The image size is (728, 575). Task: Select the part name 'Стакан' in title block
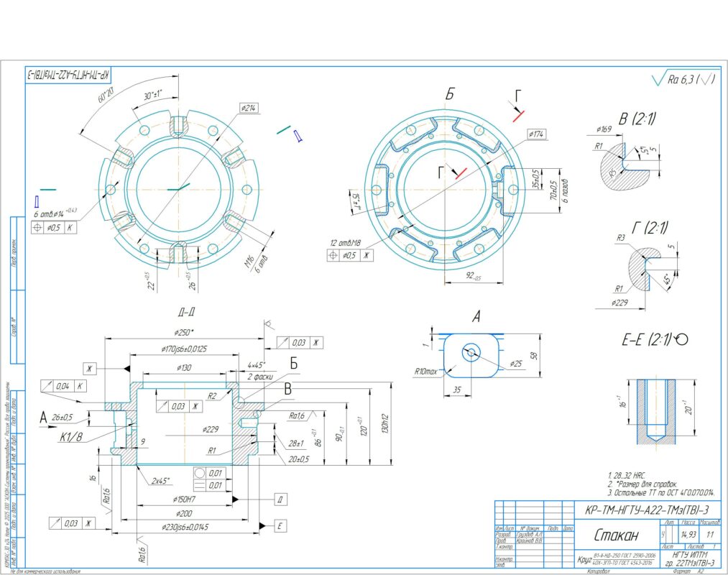click(x=617, y=535)
